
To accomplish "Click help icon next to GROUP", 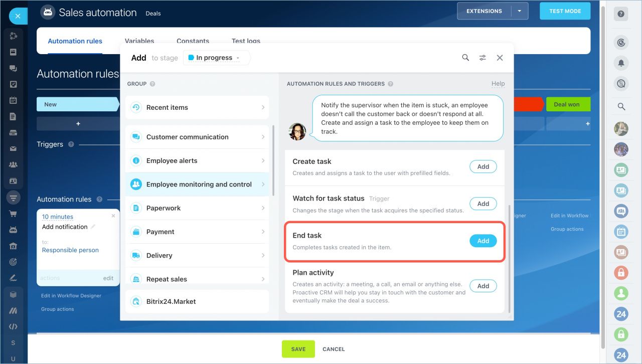I will [152, 84].
